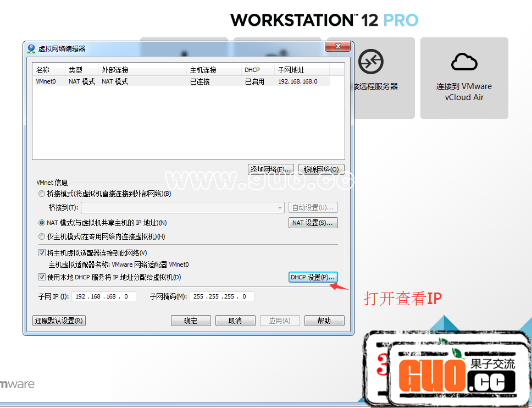Click the 子网地址 column header
Image resolution: width=532 pixels, height=408 pixels.
(x=302, y=70)
